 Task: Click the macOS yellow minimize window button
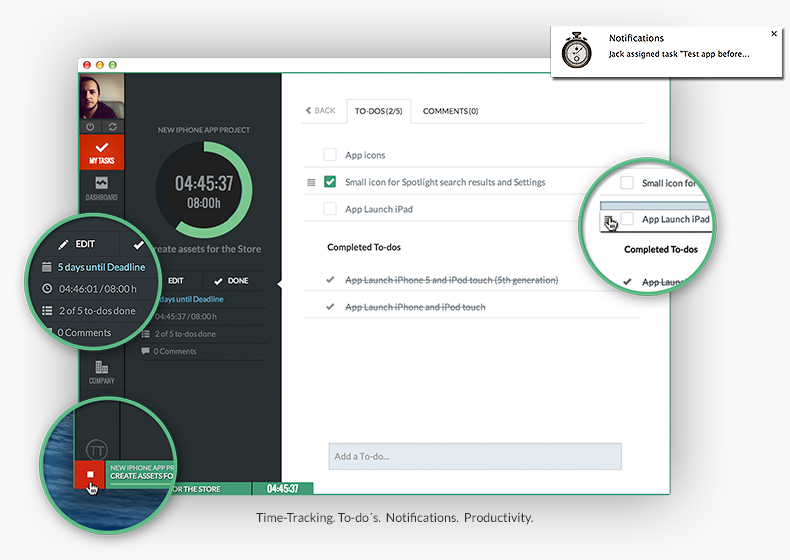tap(100, 65)
